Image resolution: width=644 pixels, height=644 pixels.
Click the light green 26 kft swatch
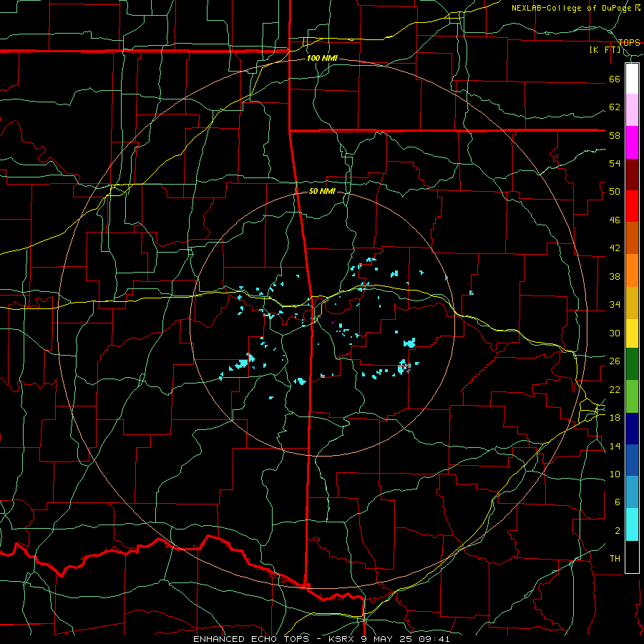[632, 396]
